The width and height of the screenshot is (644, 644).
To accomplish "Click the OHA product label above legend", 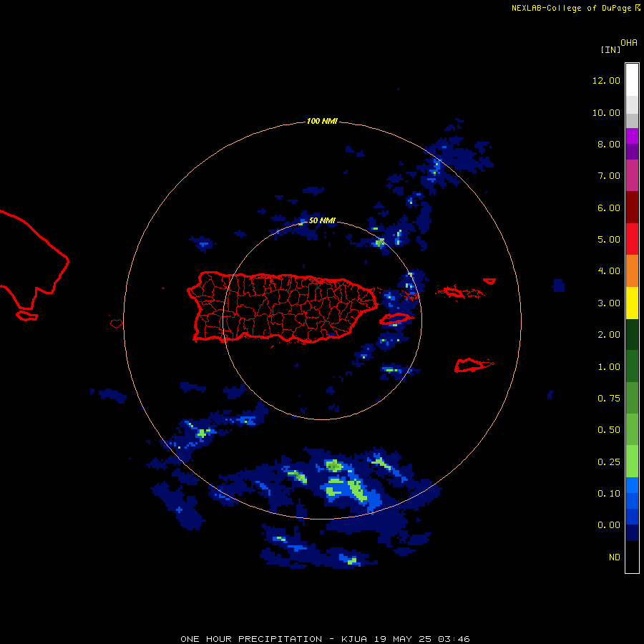I will 628,42.
